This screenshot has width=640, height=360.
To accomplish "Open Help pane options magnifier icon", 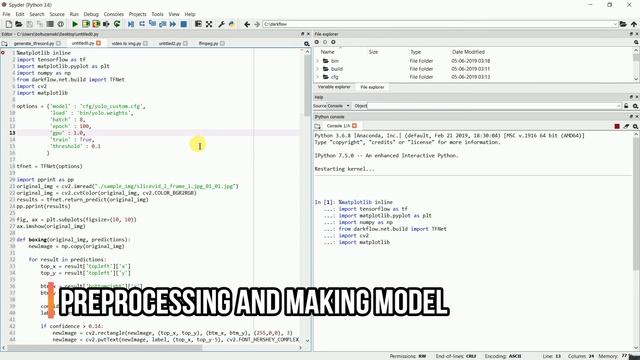I will (x=636, y=106).
